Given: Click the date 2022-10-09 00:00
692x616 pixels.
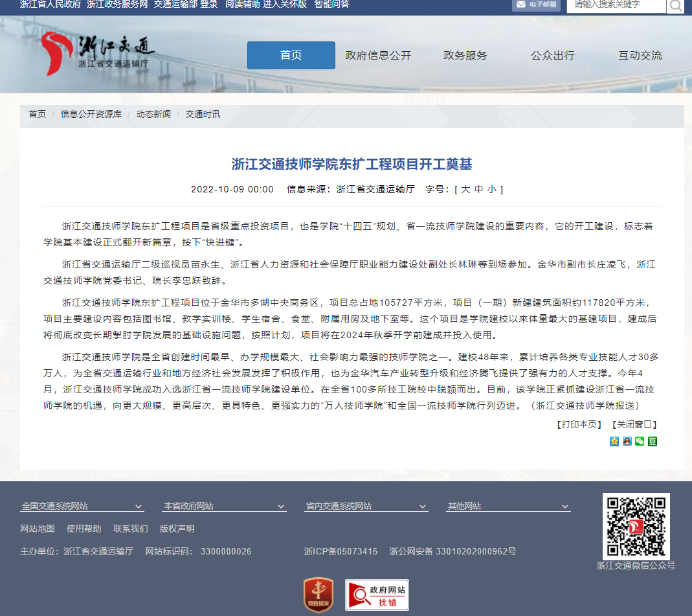Looking at the screenshot, I should coord(232,189).
